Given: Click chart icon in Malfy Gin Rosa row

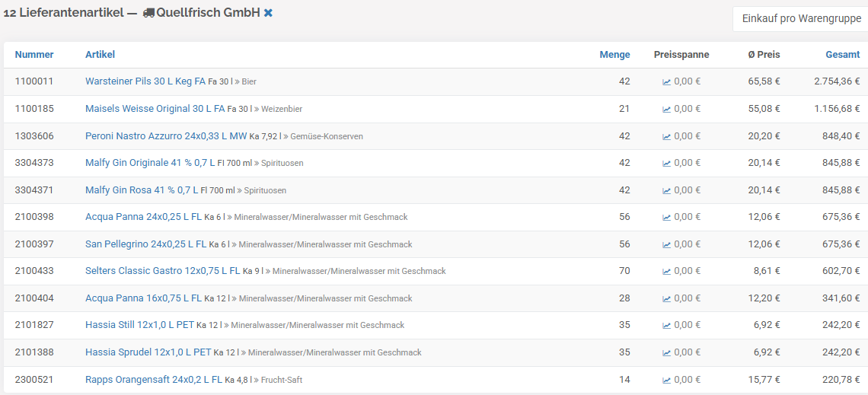Looking at the screenshot, I should 667,190.
